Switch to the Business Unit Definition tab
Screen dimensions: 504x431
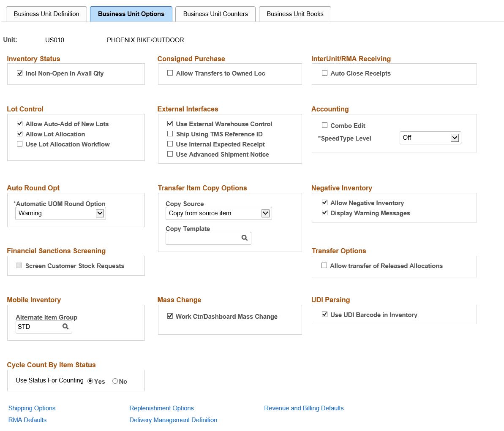pyautogui.click(x=46, y=14)
